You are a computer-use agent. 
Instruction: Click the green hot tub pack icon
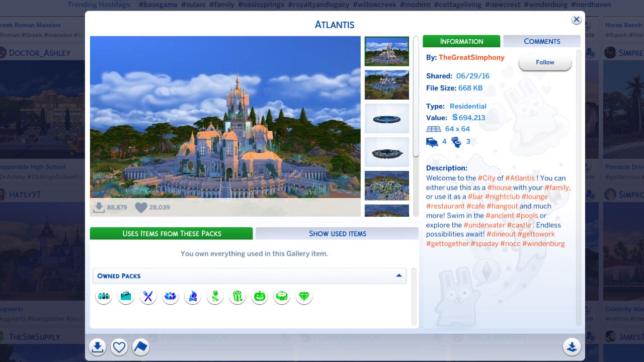(282, 297)
